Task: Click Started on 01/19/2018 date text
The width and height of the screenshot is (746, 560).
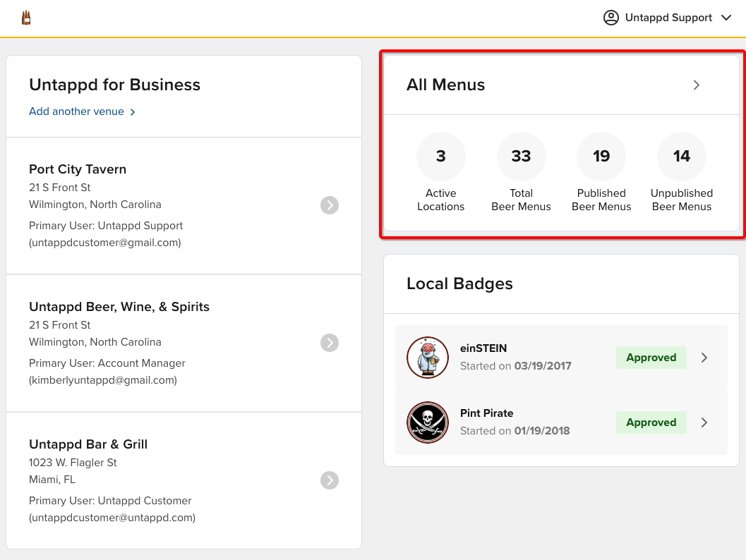Action: [x=515, y=431]
